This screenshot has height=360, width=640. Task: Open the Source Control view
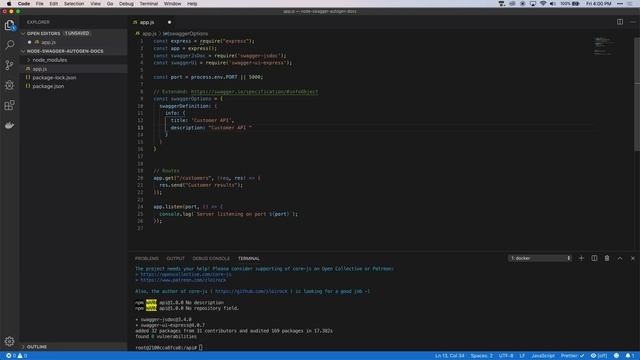coord(9,65)
